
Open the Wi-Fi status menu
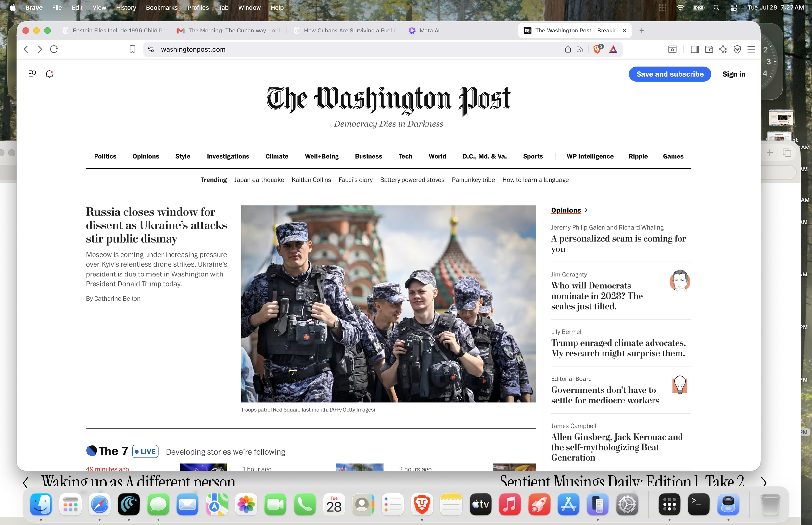(x=680, y=7)
